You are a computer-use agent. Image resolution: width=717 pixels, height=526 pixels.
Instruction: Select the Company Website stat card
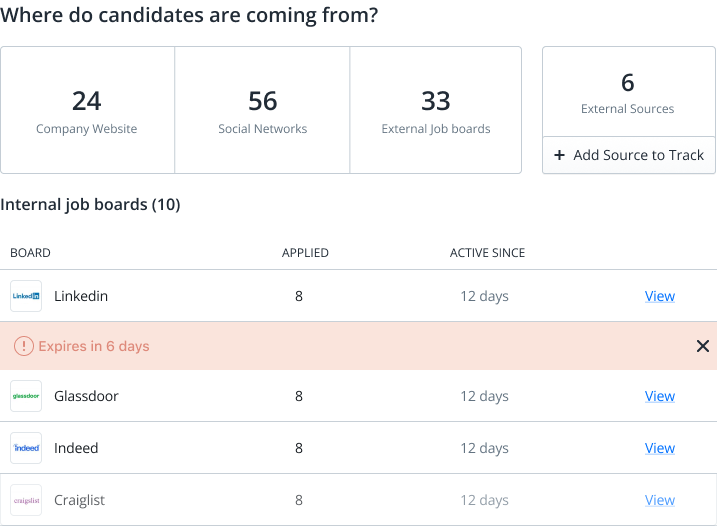[87, 110]
